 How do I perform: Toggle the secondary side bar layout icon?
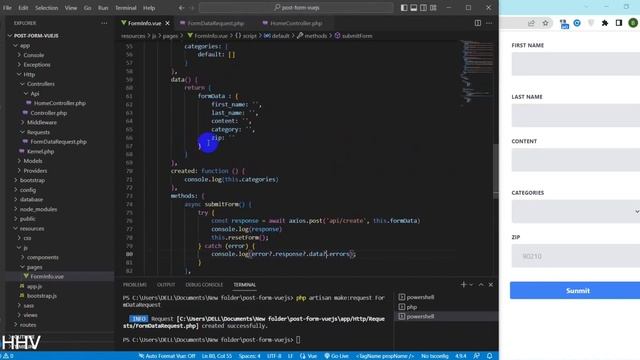click(423, 8)
